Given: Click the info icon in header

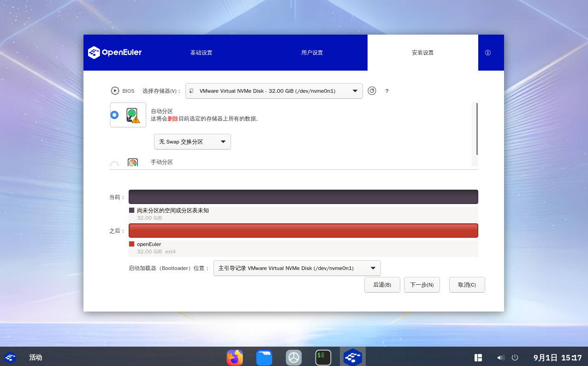Looking at the screenshot, I should pos(488,53).
